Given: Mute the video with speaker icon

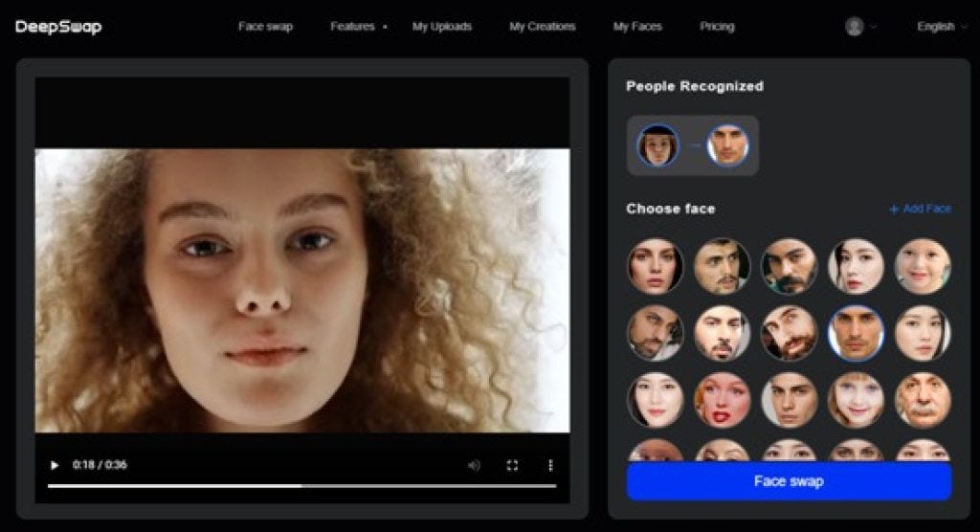Looking at the screenshot, I should (x=474, y=465).
